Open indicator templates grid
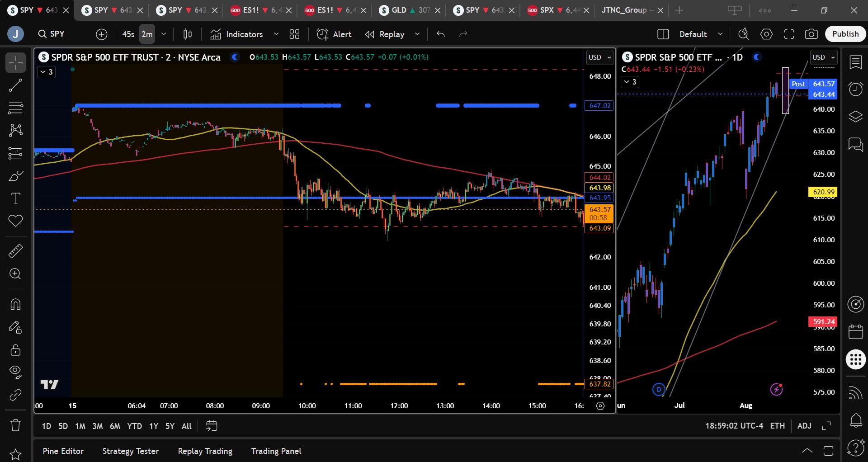 click(294, 34)
